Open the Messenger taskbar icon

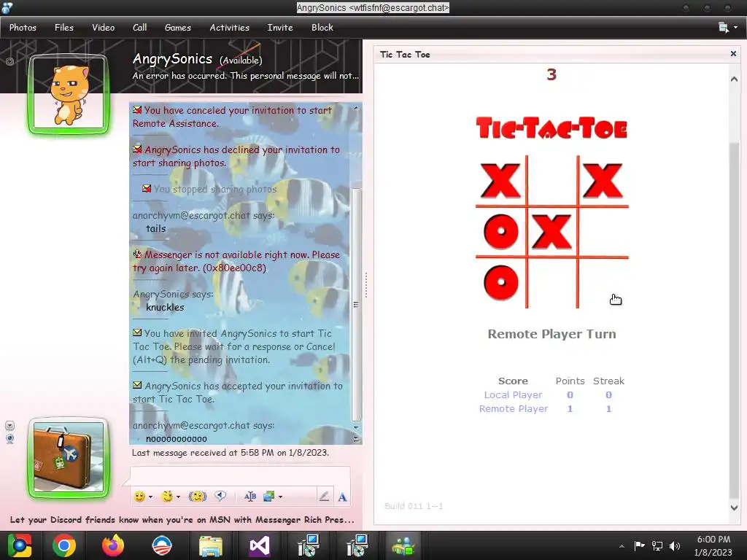tap(403, 545)
